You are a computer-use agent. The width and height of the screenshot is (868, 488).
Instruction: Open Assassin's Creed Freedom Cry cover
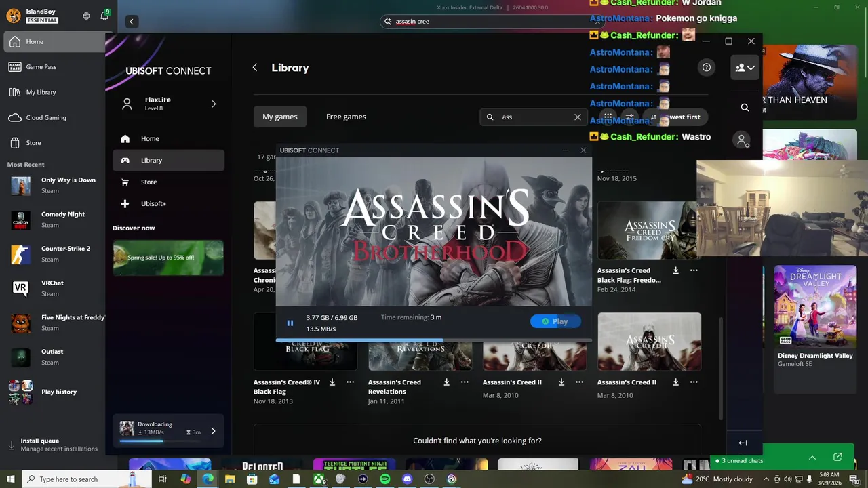[649, 230]
